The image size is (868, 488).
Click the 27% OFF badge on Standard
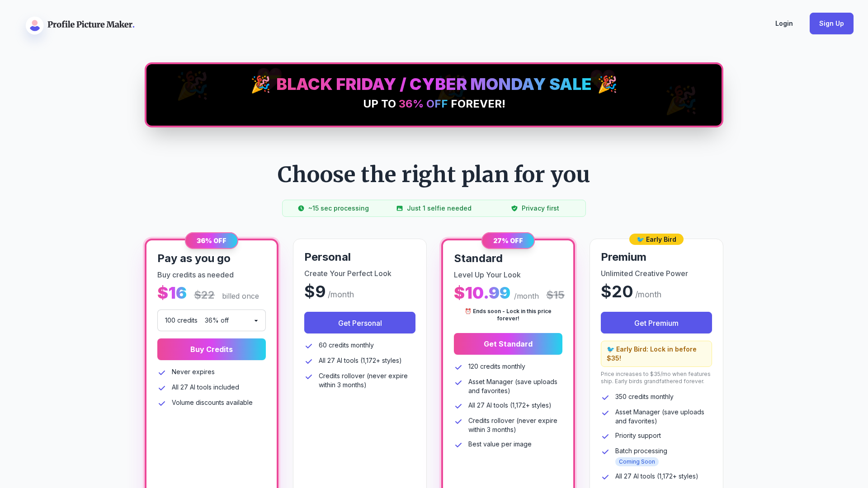pos(508,241)
